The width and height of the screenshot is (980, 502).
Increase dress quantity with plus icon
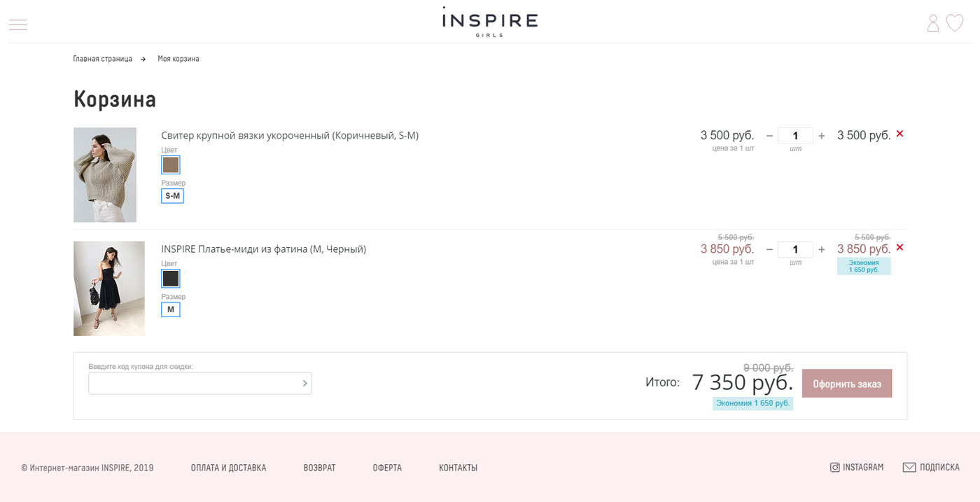[x=822, y=249]
